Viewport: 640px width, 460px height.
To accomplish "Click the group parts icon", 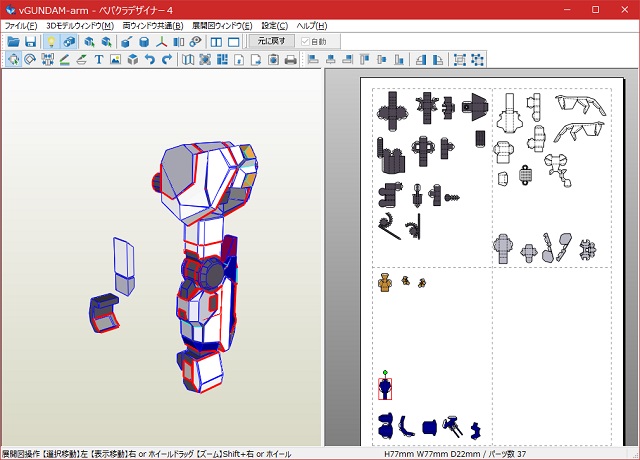I will pyautogui.click(x=460, y=60).
